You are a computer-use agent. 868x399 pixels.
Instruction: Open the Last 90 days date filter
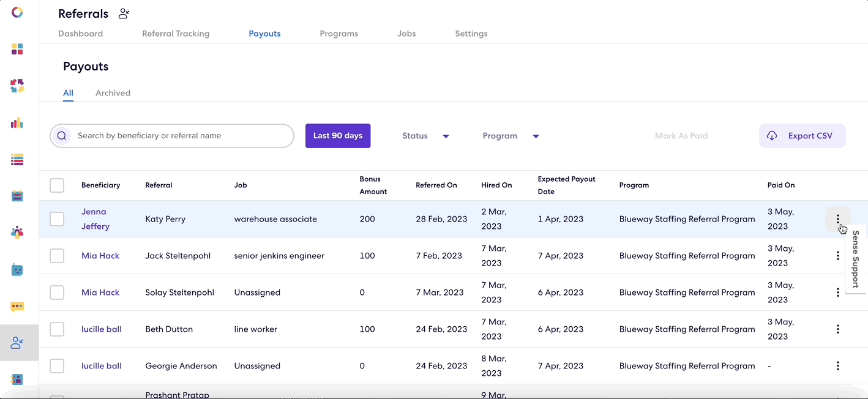tap(338, 136)
